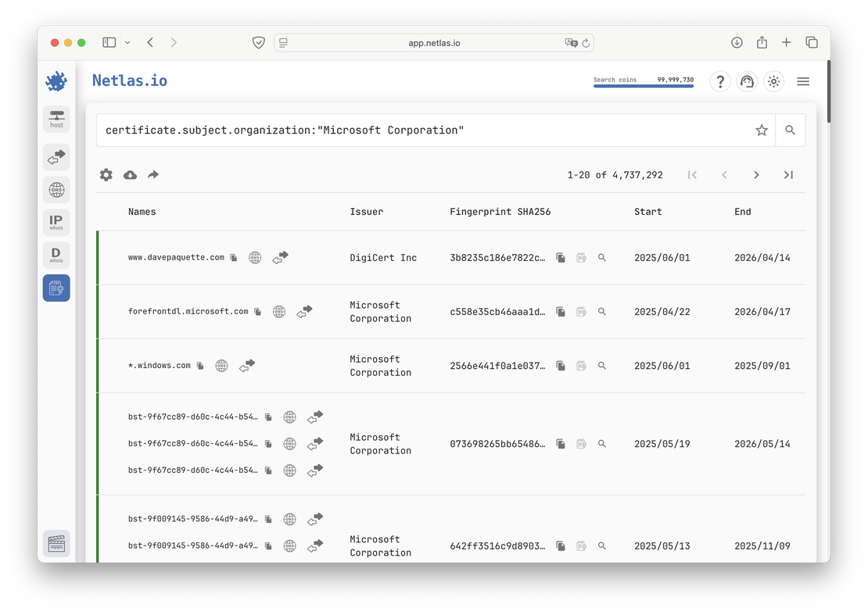Toggle the light/dark theme button
Image resolution: width=868 pixels, height=612 pixels.
773,81
